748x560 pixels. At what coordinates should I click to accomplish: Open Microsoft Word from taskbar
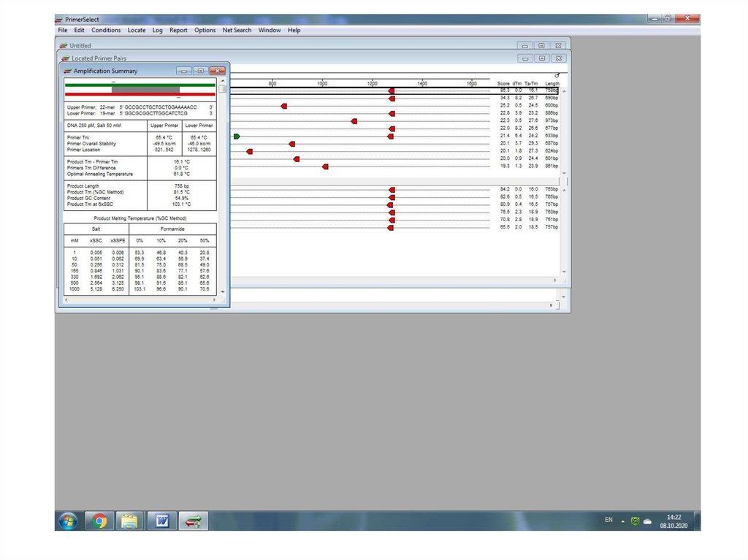click(x=161, y=521)
